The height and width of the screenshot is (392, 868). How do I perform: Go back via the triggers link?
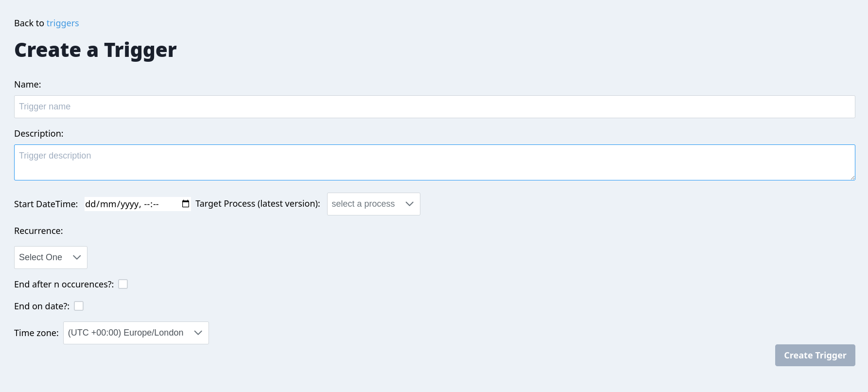pyautogui.click(x=63, y=23)
